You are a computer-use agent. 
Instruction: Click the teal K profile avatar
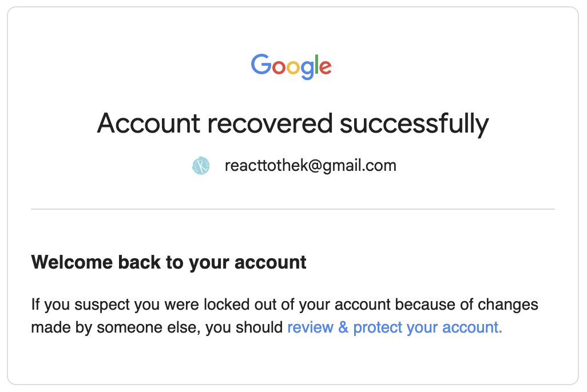click(x=201, y=165)
